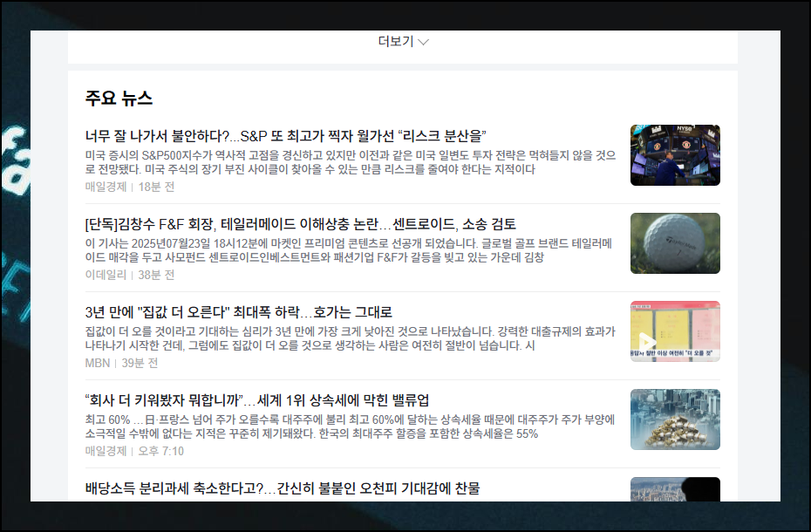Open the 세계 1위 상속세에 막힌 밸류업 headline
The width and height of the screenshot is (811, 532).
click(x=257, y=399)
